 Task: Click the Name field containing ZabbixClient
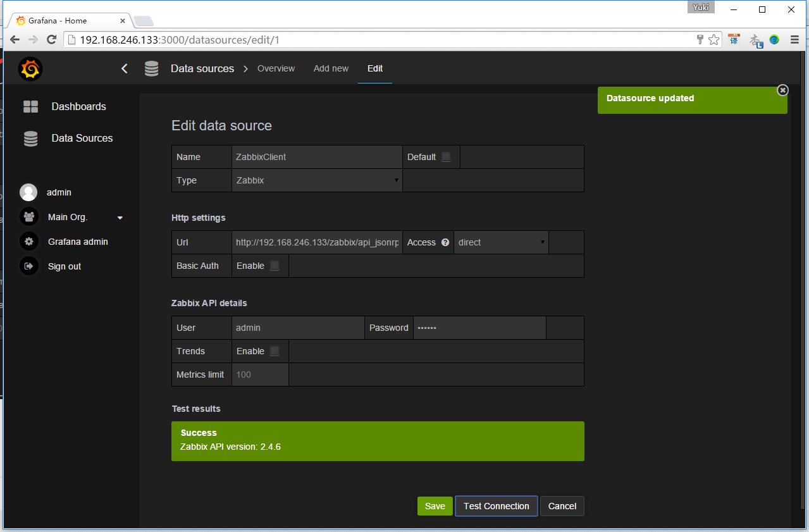click(318, 157)
